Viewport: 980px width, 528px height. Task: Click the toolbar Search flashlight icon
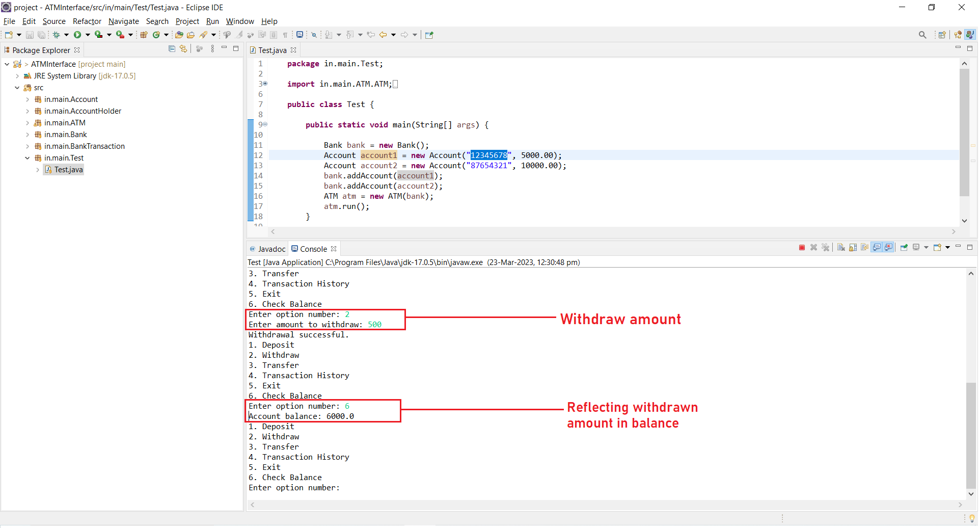pyautogui.click(x=204, y=35)
